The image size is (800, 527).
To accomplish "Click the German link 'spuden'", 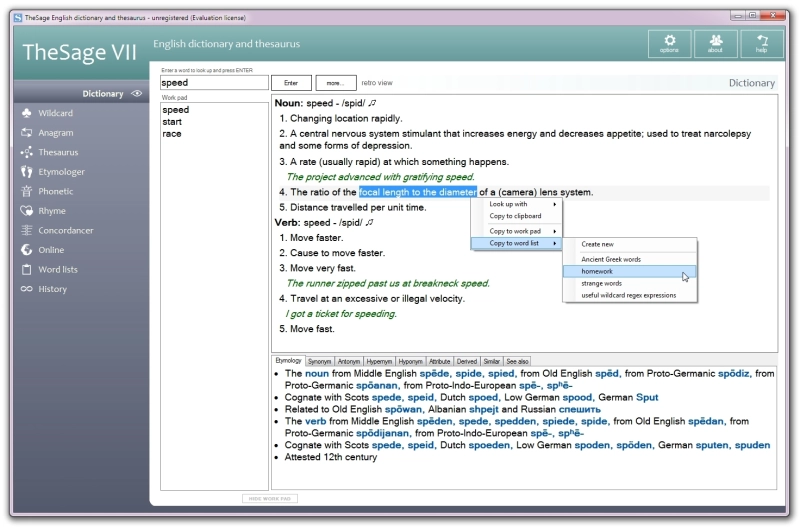I will (753, 445).
